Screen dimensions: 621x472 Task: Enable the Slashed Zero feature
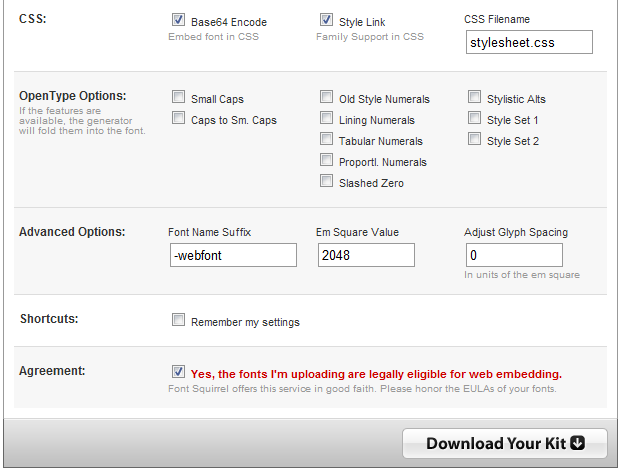(x=327, y=182)
